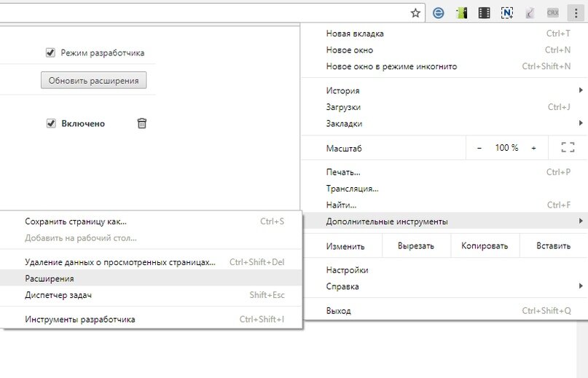Click the 100 % zoom value
588x378 pixels.
pos(506,148)
